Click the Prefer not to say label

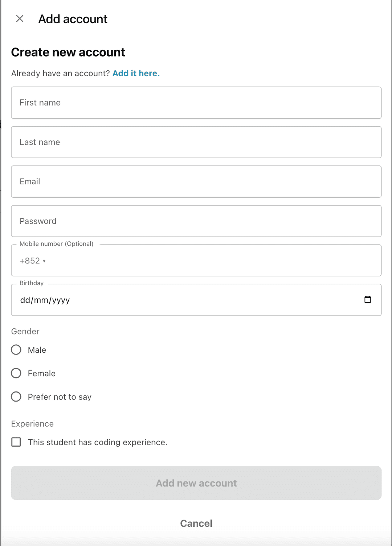pyautogui.click(x=60, y=397)
